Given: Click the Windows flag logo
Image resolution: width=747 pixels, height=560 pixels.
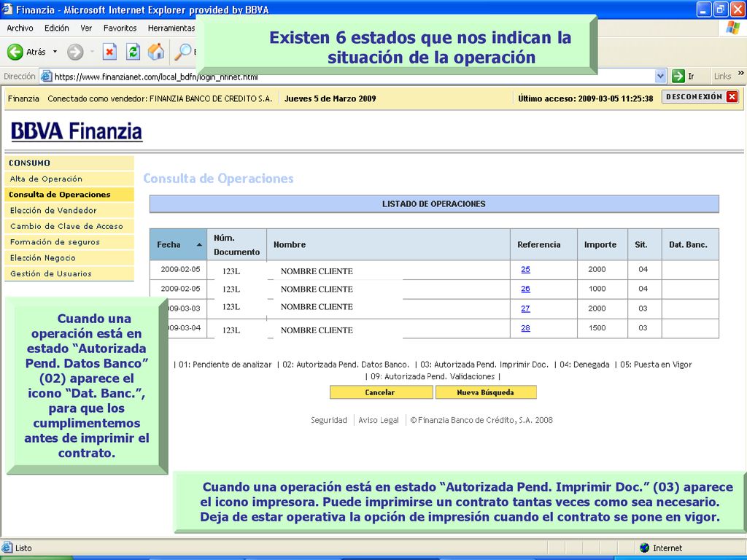Looking at the screenshot, I should (732, 28).
